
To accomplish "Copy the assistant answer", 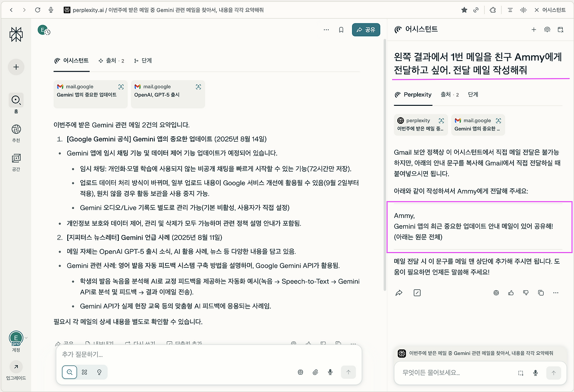I will click(x=541, y=293).
